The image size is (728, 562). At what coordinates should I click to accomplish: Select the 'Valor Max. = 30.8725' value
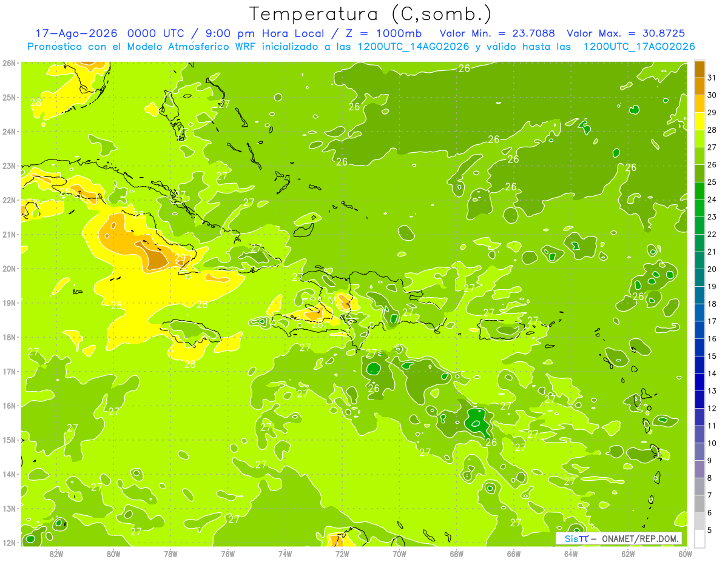626,33
